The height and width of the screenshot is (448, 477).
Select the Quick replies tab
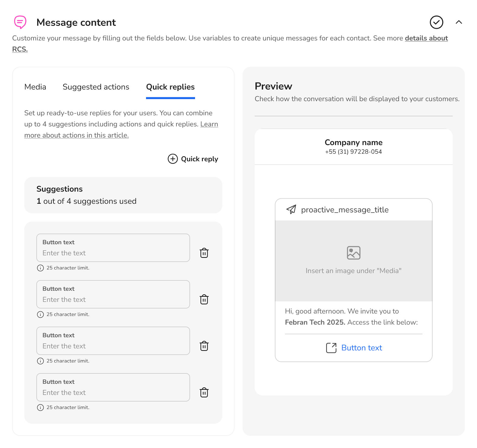point(170,87)
